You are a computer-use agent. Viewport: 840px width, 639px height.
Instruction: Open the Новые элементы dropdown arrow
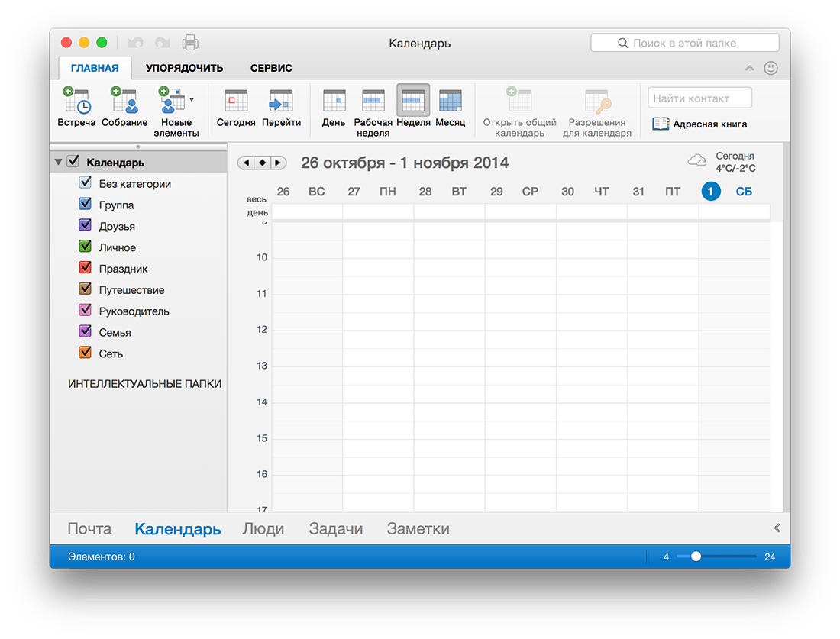click(192, 99)
